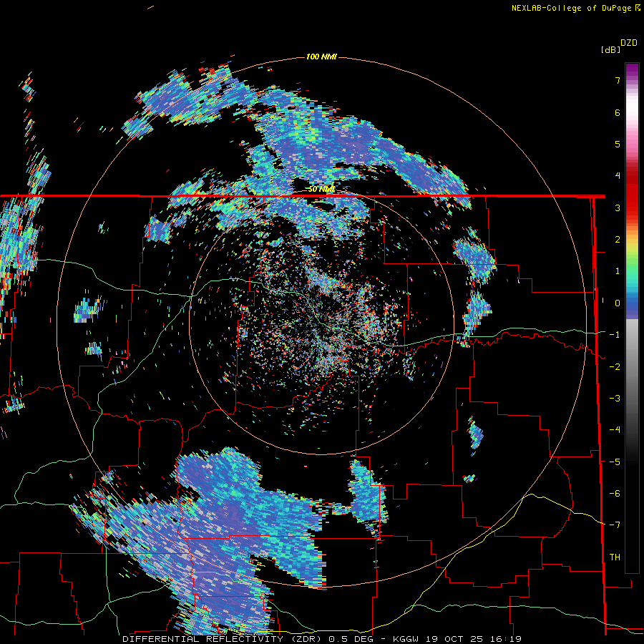Viewport: 644px width, 644px height.
Task: Click the DZD color scale title
Action: pos(629,43)
